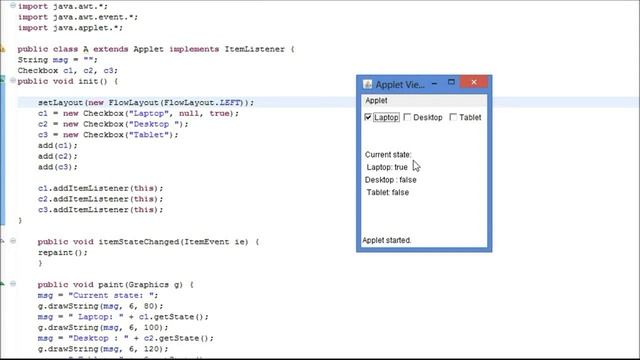
Task: Uncheck the Laptop checkbox in applet
Action: 368,117
